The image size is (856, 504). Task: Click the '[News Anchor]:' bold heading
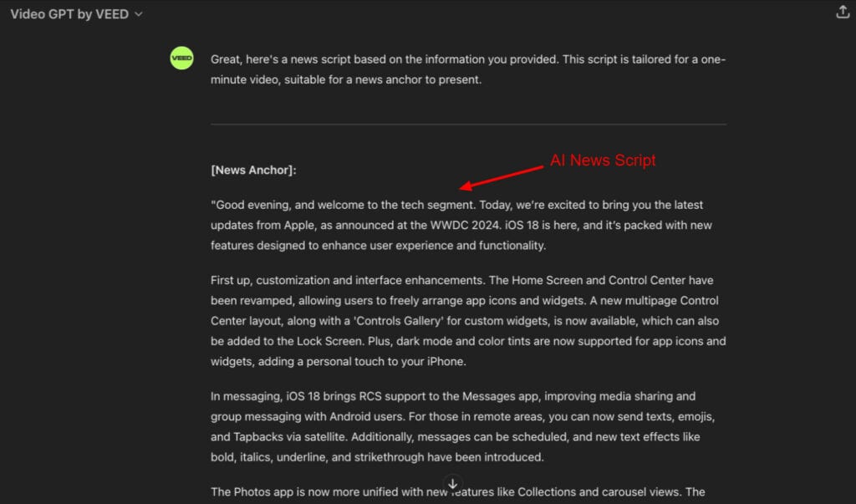[x=253, y=171]
